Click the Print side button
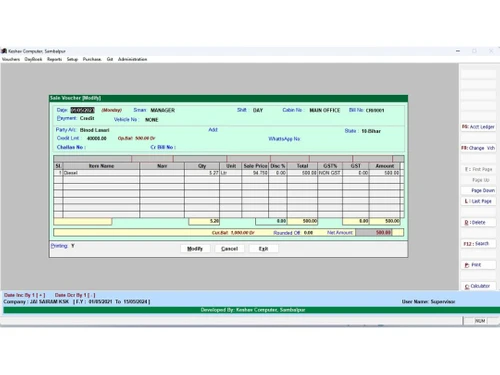This screenshot has width=500, height=375. (x=478, y=265)
